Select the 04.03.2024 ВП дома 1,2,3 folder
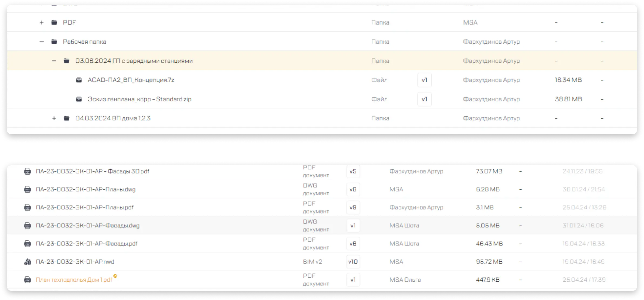The width and height of the screenshot is (644, 300). [113, 118]
